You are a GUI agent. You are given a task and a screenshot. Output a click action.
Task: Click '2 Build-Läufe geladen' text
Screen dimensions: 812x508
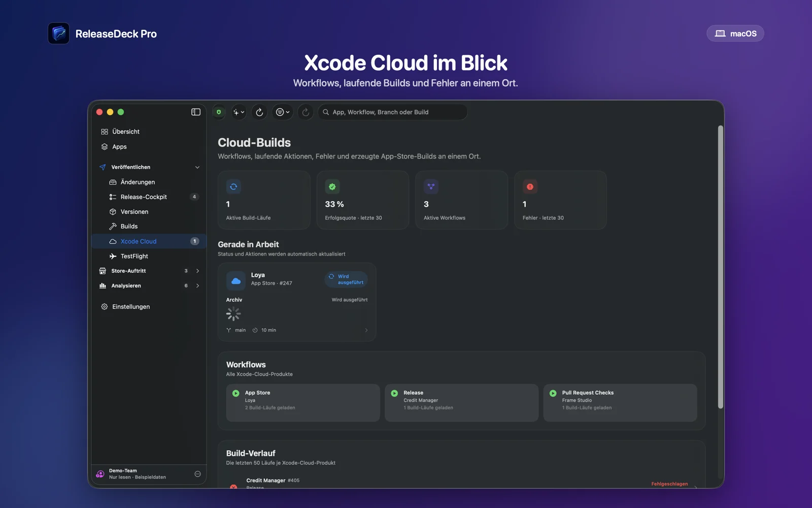270,408
